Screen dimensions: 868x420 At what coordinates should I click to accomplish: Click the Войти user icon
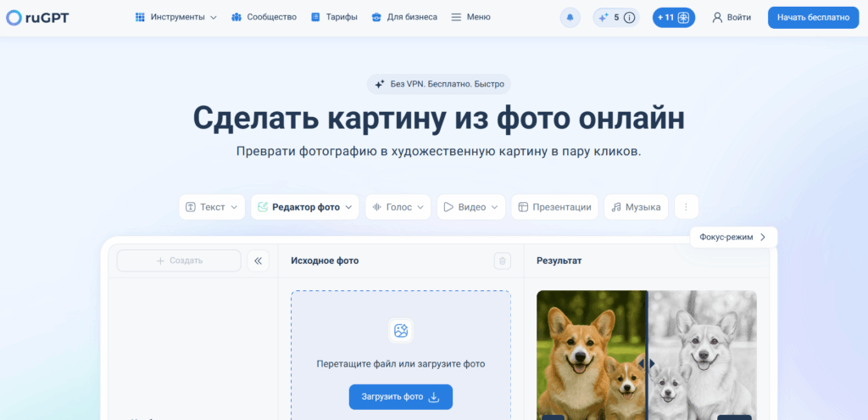coord(717,18)
